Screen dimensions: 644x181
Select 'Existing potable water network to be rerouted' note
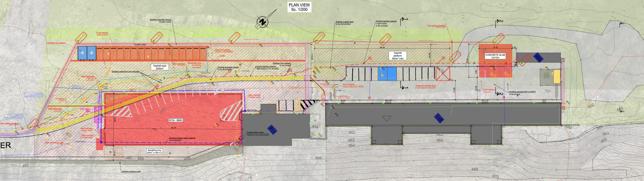click(182, 139)
